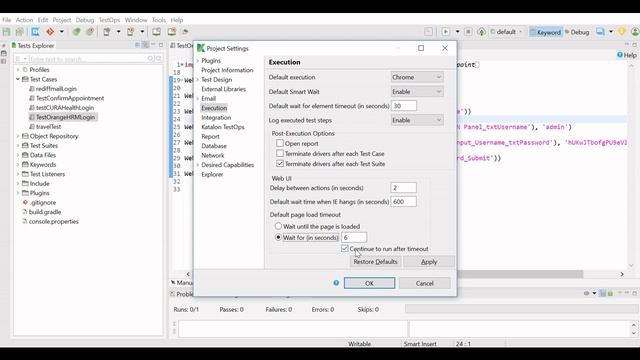640x360 pixels.
Task: Click the Save icon in main toolbar
Action: (x=7, y=32)
